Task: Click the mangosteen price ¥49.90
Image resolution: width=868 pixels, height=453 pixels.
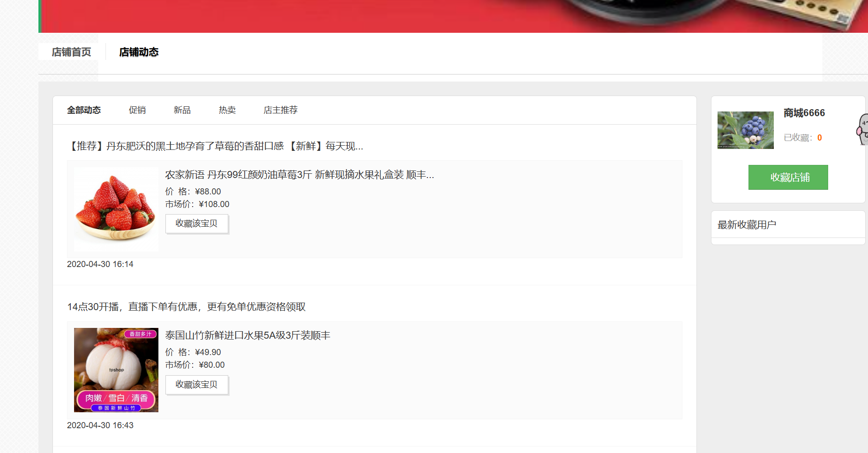Action: coord(208,352)
